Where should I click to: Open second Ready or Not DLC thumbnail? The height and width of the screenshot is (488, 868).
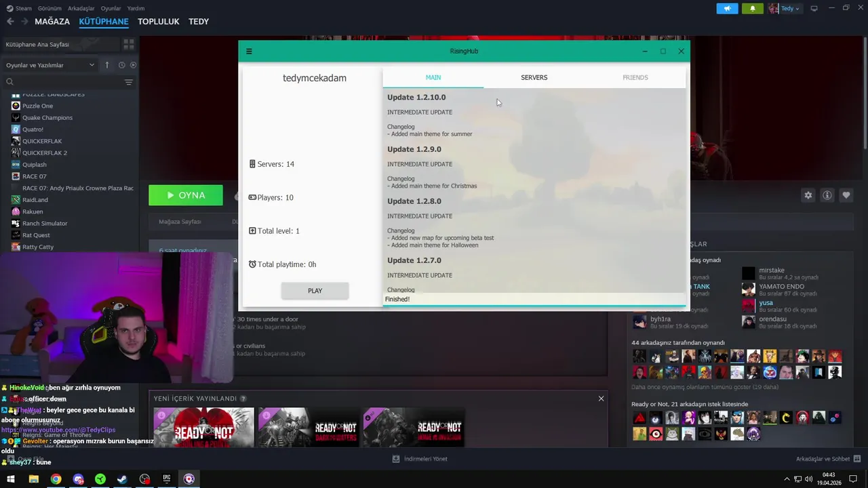coord(309,427)
